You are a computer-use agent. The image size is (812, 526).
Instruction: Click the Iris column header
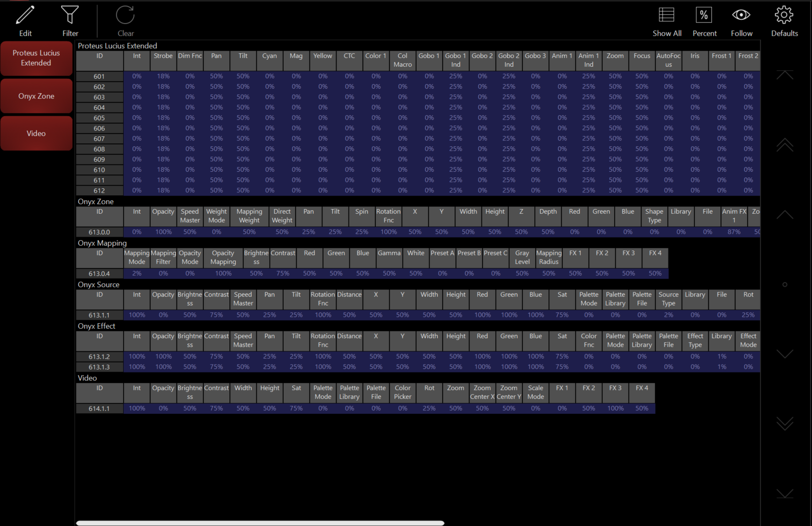pos(695,61)
